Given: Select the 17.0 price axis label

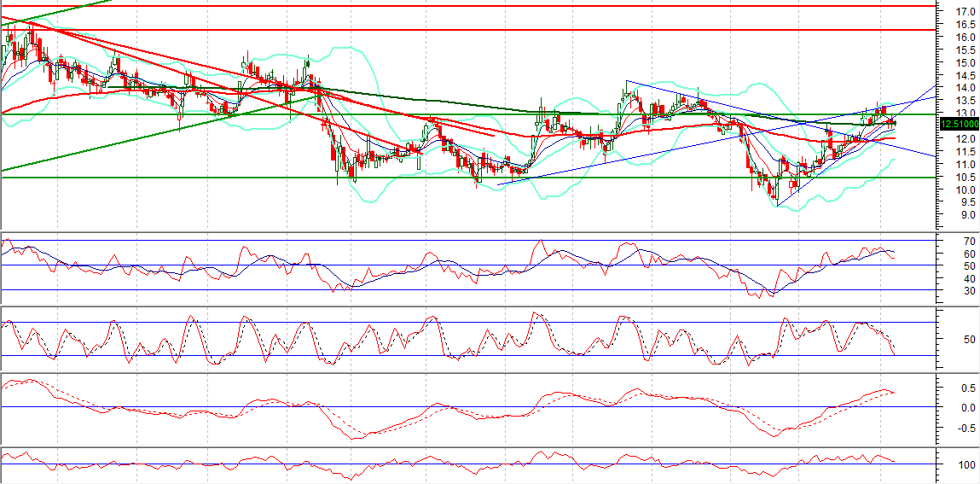Looking at the screenshot, I should [966, 12].
